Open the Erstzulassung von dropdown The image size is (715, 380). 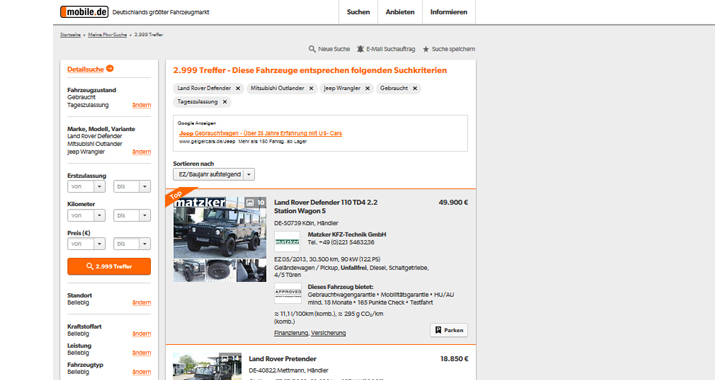pyautogui.click(x=86, y=187)
